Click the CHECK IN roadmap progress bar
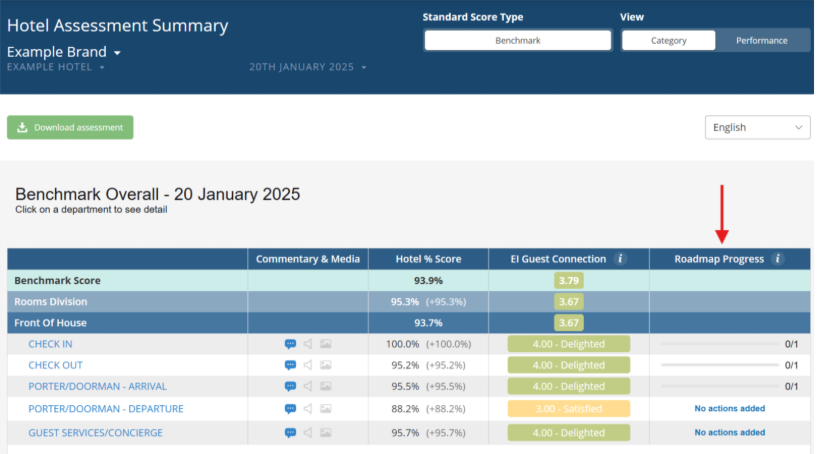The image size is (817, 454). [719, 344]
